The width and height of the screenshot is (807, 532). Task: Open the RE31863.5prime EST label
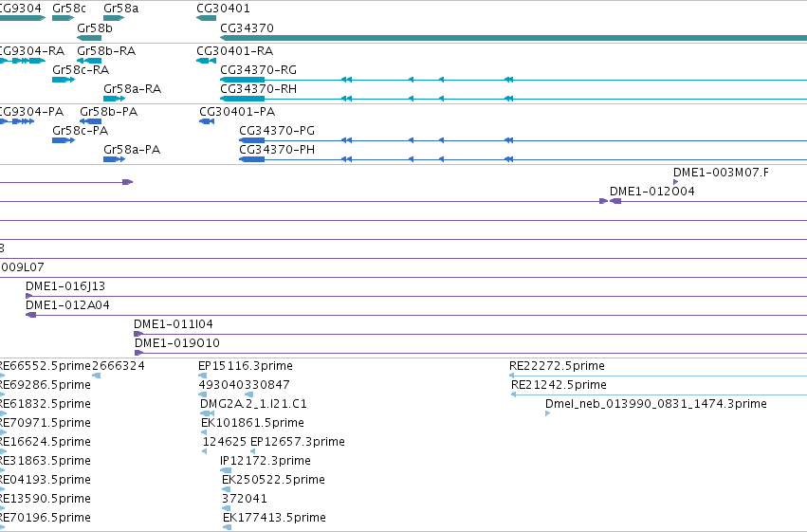point(45,461)
